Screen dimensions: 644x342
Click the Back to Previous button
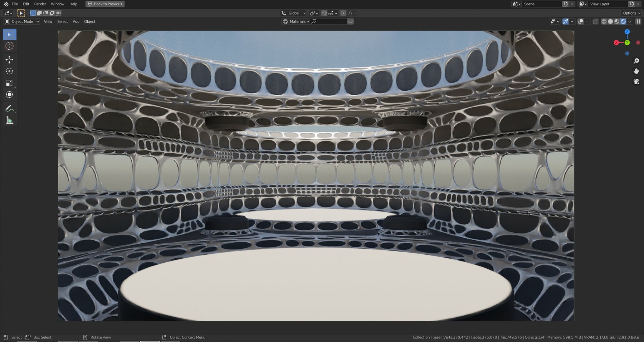click(105, 4)
